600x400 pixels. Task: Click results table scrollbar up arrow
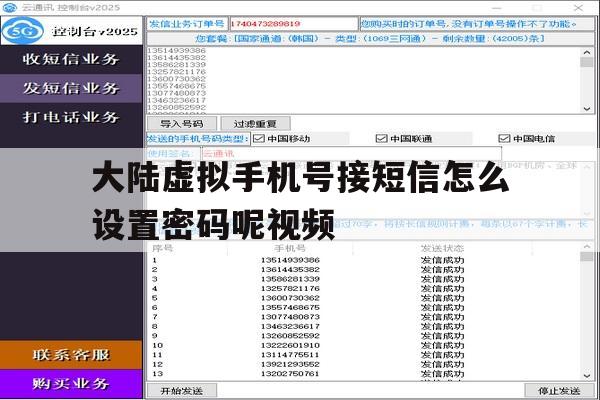(587, 247)
